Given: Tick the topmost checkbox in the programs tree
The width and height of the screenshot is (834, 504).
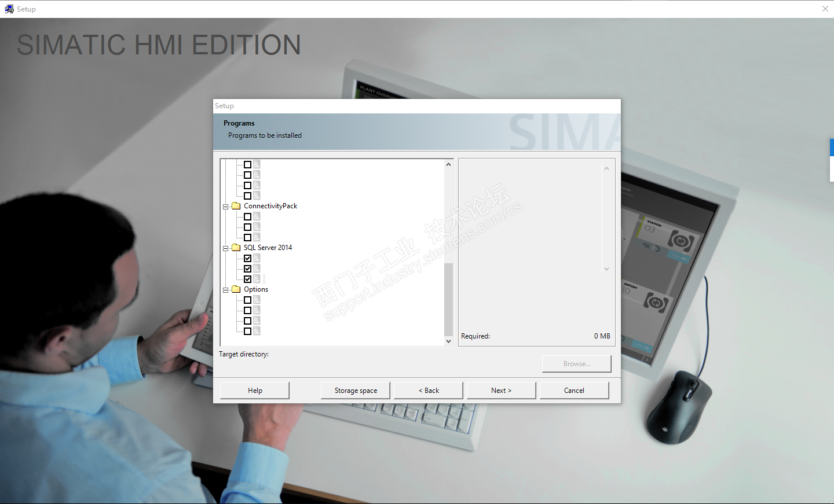Looking at the screenshot, I should point(247,164).
